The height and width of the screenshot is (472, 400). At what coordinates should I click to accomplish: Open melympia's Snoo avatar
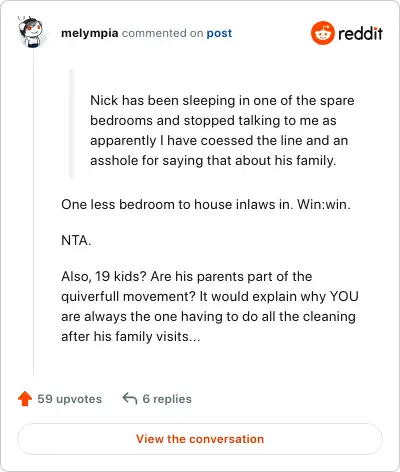[30, 32]
